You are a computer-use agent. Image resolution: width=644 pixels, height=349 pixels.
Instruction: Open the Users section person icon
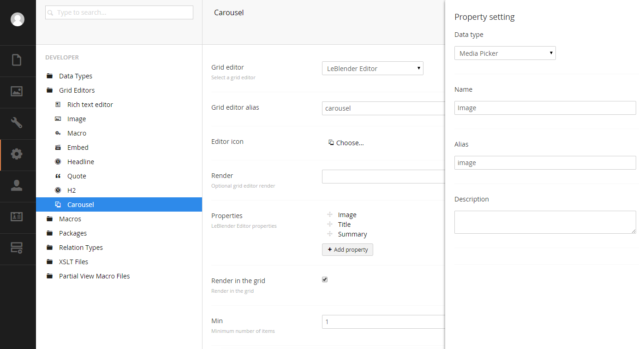(17, 185)
